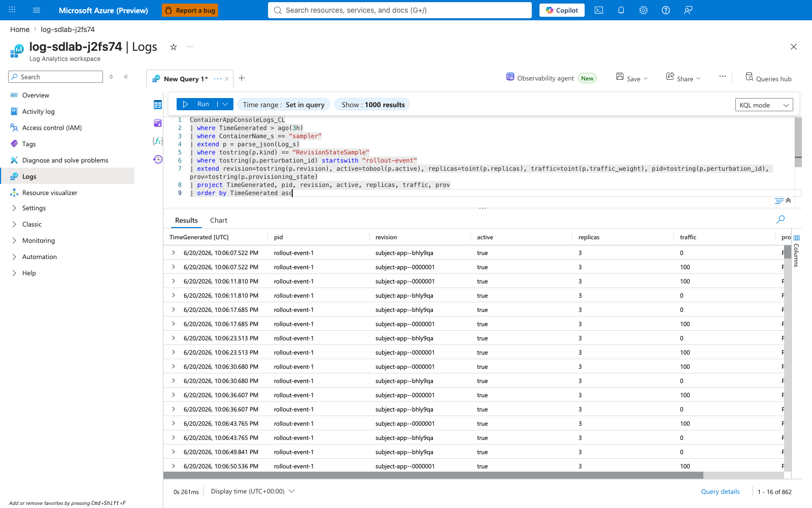Open Cloud Shell from the top bar
Viewport: 812px width, 508px height.
coord(599,10)
